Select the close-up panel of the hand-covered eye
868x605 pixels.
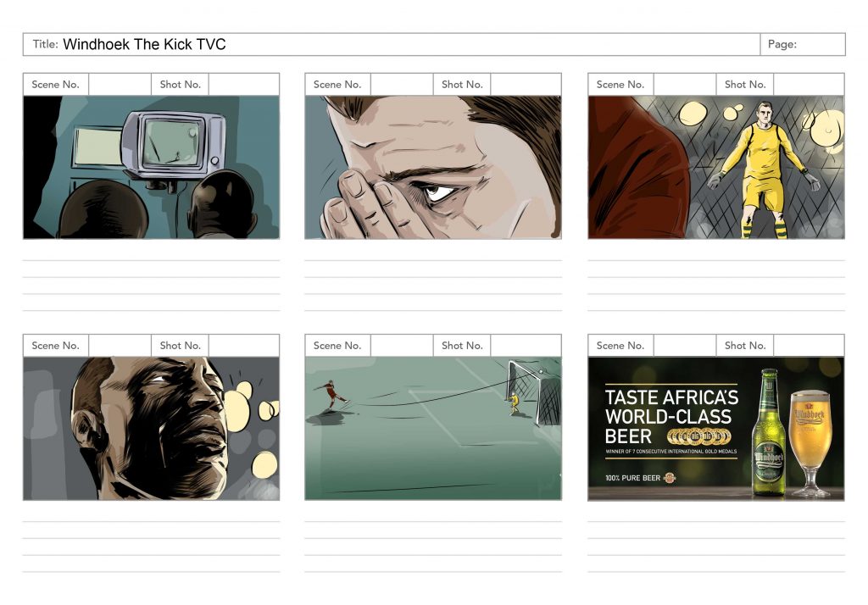pyautogui.click(x=433, y=167)
